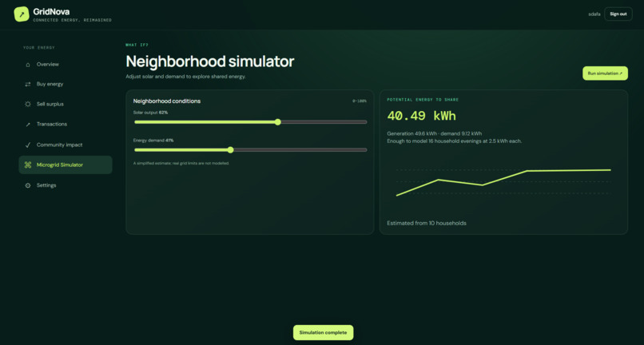This screenshot has width=644, height=345.
Task: Click the Energy demand slider handle
Action: click(x=230, y=150)
